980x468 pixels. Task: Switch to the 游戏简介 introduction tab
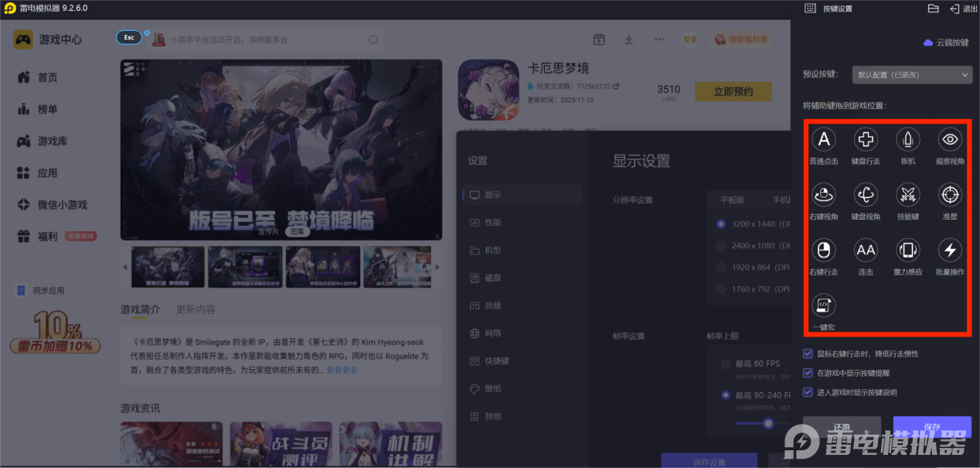pos(140,309)
